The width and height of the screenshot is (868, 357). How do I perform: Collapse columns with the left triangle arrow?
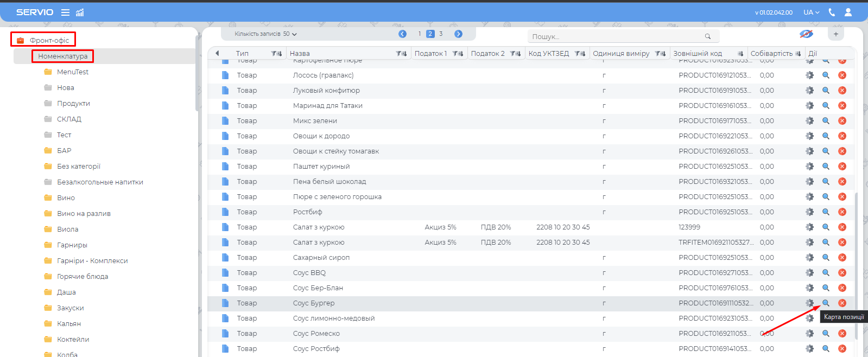coord(217,53)
